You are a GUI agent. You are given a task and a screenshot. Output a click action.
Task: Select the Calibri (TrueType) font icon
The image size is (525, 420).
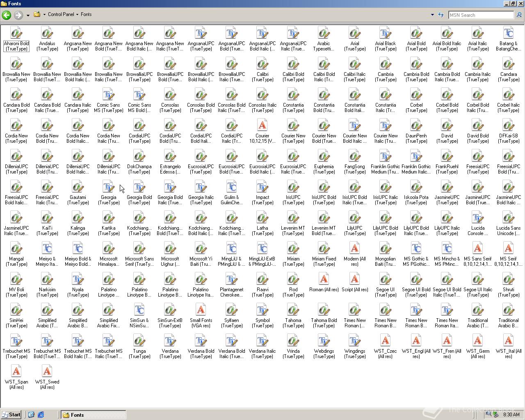point(262,64)
